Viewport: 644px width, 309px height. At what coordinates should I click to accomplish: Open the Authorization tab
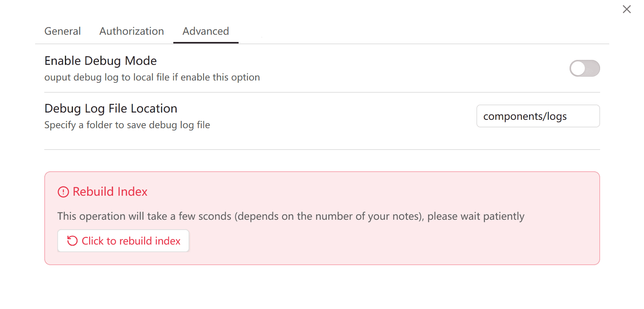pyautogui.click(x=132, y=31)
